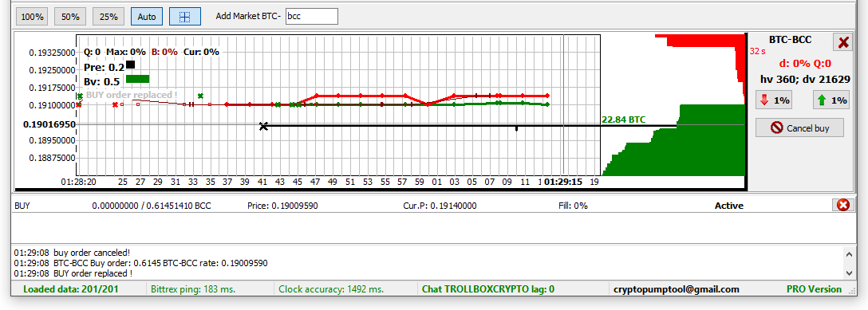The image size is (868, 310).
Task: Set chart zoom to 100%
Action: (x=32, y=17)
